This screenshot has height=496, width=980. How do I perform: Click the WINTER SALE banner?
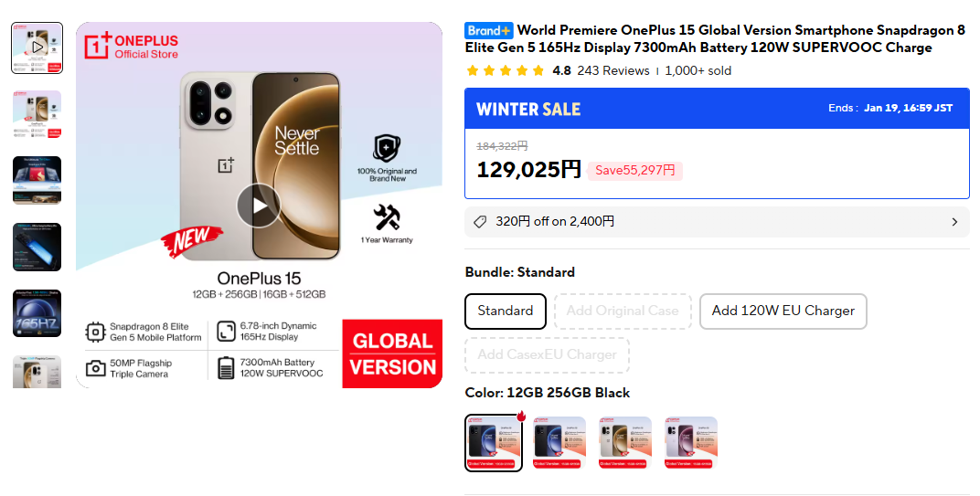pos(717,109)
